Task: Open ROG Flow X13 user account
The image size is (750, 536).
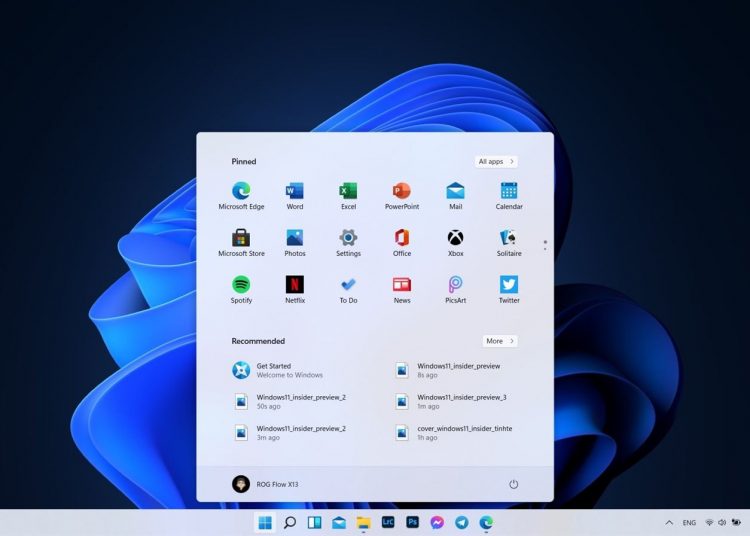Action: tap(266, 484)
